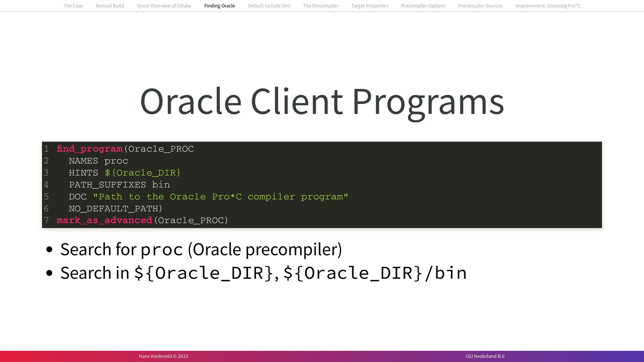Go to Precompiler Options section
This screenshot has height=362, width=644.
click(x=423, y=6)
